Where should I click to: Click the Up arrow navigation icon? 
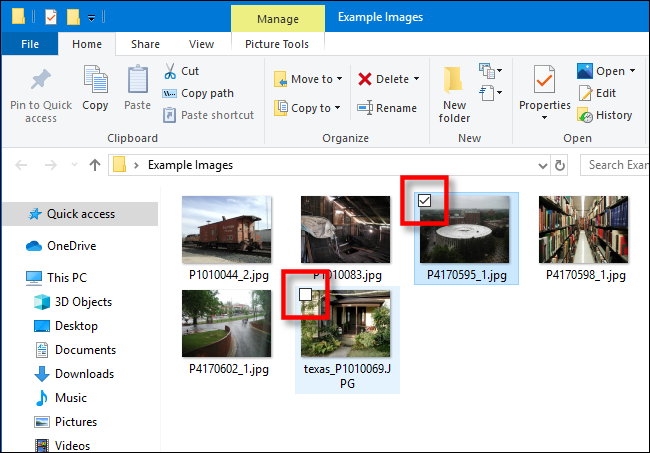click(95, 165)
